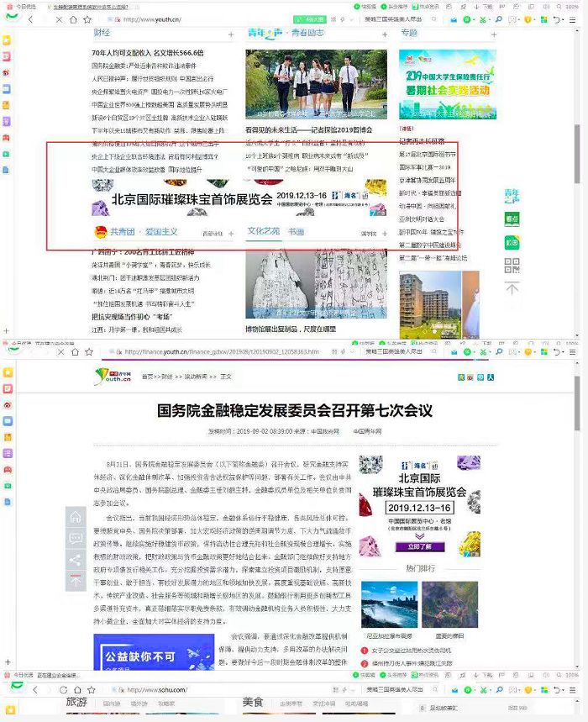Stop loading in the youth.cn homepage window
The width and height of the screenshot is (588, 722).
coord(59,20)
